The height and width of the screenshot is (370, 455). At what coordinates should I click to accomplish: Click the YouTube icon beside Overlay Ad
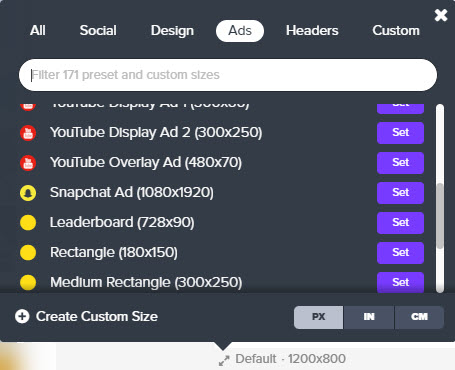28,163
